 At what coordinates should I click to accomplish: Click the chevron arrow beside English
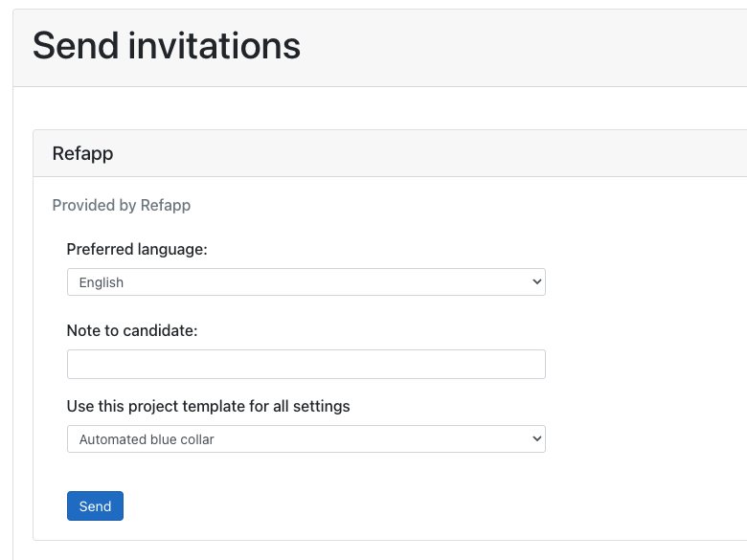pyautogui.click(x=537, y=281)
